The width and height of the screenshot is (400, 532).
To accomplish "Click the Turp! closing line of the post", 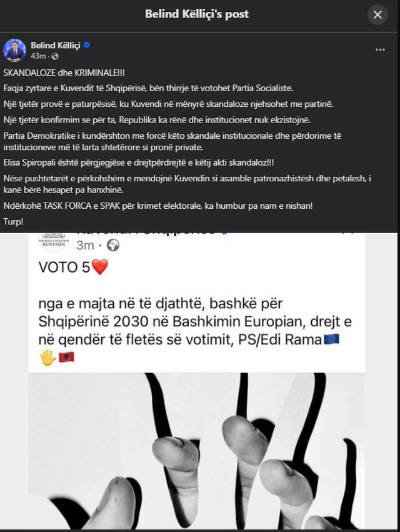I will pos(13,222).
